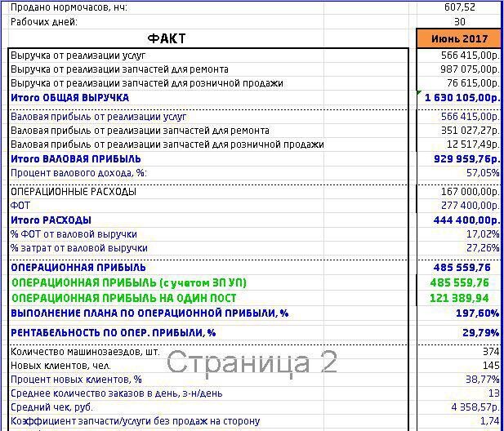The image size is (504, 431).
Task: Click 'РЕНТАБЕЛЬНОСТЬ ПО ОПЕР. ПРИБЫЛИ, %' label
Action: [114, 333]
